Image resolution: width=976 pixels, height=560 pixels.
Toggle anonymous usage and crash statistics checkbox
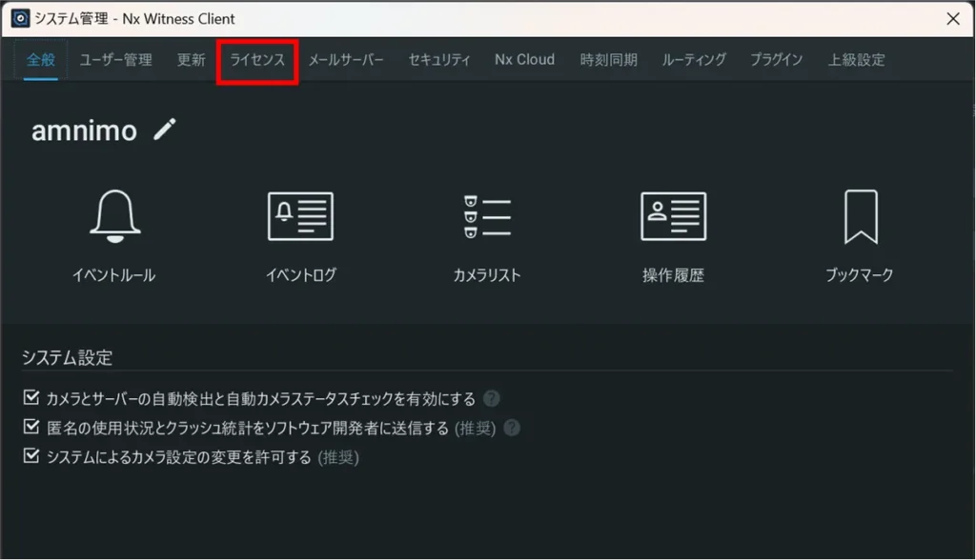point(30,428)
